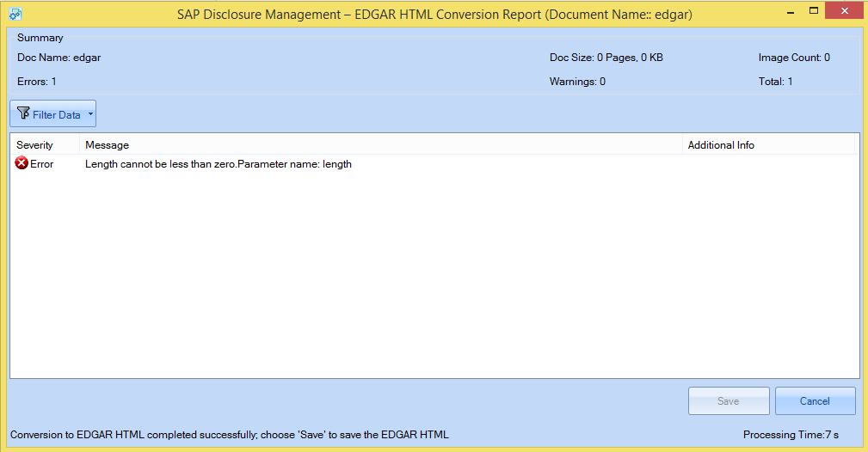Click the 'Warnings: 0' summary text

pyautogui.click(x=577, y=82)
